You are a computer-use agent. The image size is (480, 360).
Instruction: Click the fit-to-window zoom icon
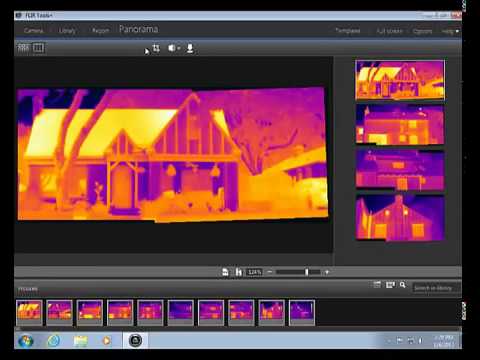[226, 272]
